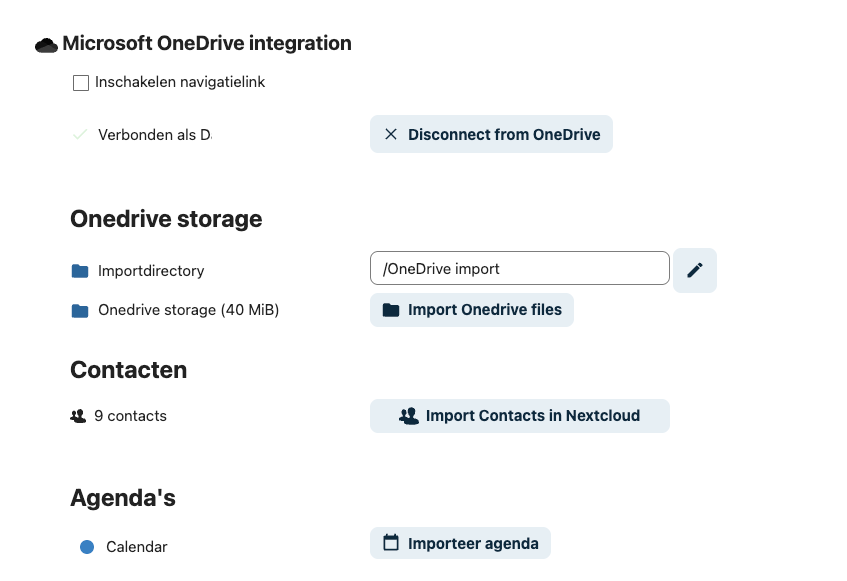This screenshot has width=847, height=581.
Task: Click the blue Calendar color dot
Action: (x=87, y=547)
